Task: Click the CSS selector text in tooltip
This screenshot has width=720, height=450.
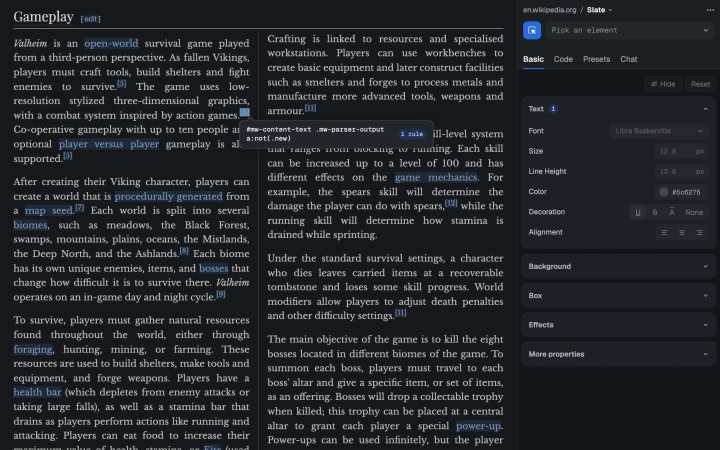Action: [315, 134]
